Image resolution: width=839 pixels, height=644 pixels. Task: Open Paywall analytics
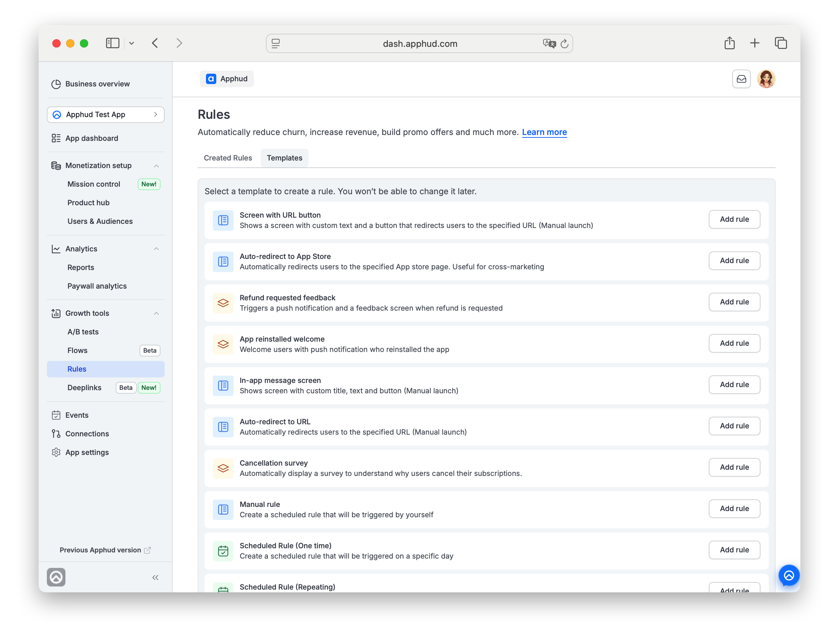[106, 286]
